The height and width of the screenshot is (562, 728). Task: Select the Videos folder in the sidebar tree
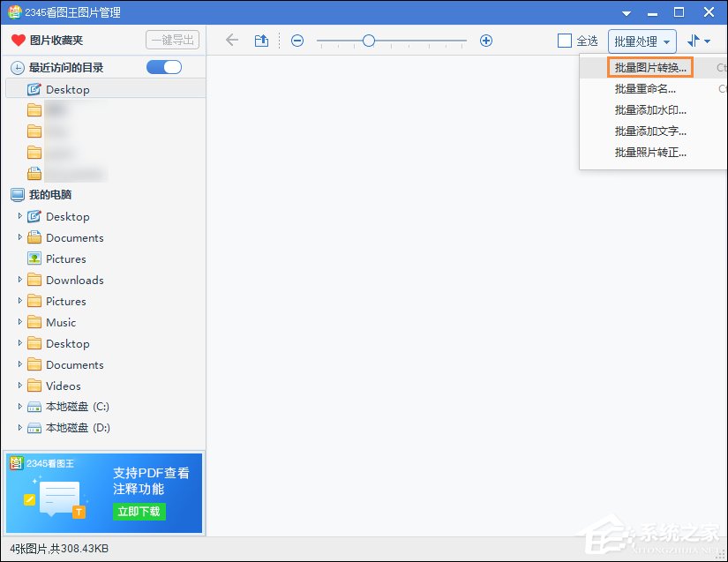[61, 386]
